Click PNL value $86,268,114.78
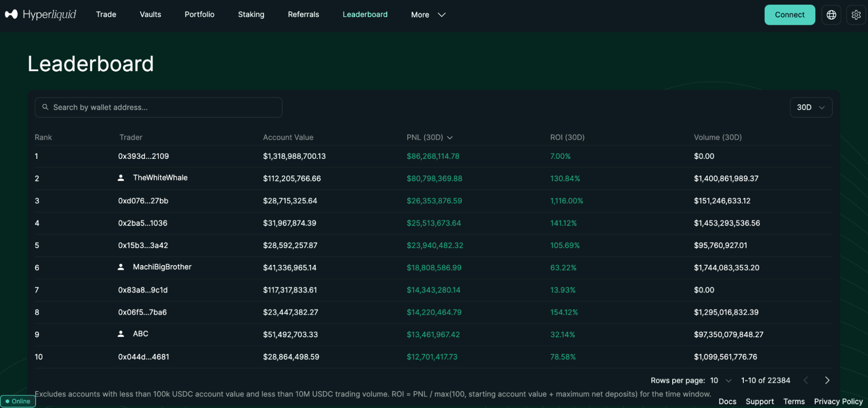Screen dimensions: 868x408 432,156
